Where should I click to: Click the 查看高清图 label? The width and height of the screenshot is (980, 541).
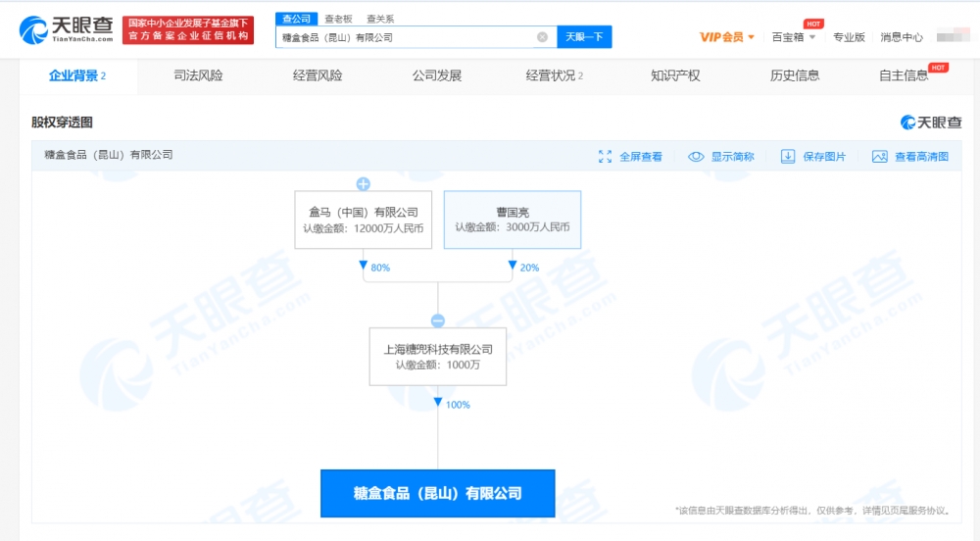pos(922,157)
